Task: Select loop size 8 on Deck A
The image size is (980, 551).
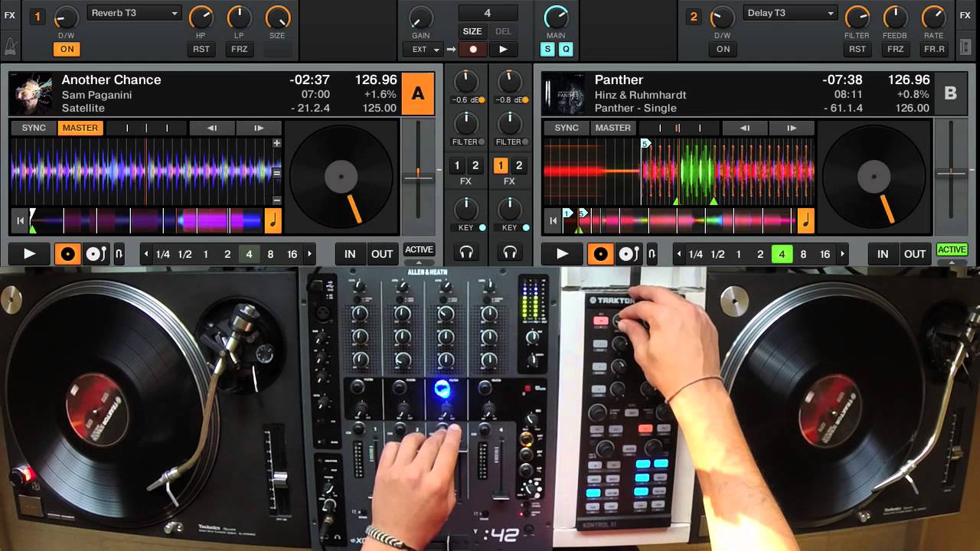Action: (x=270, y=254)
